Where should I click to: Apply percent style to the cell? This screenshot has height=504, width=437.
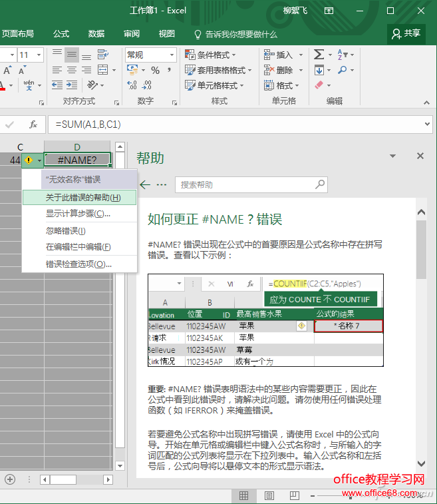(154, 70)
